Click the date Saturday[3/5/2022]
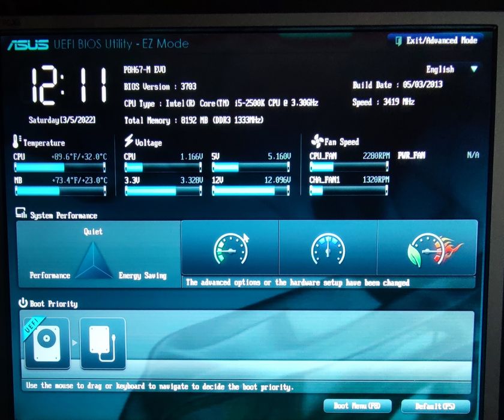Screen dimensions: 504x420 pyautogui.click(x=62, y=120)
